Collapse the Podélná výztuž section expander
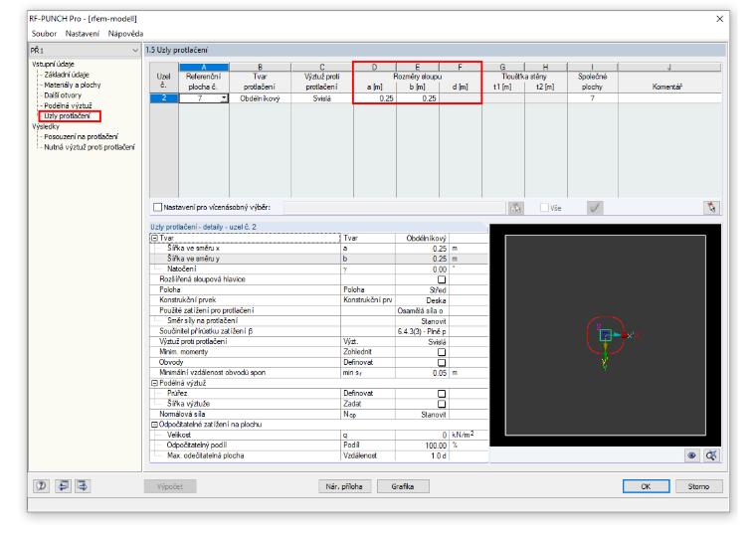 coord(155,383)
